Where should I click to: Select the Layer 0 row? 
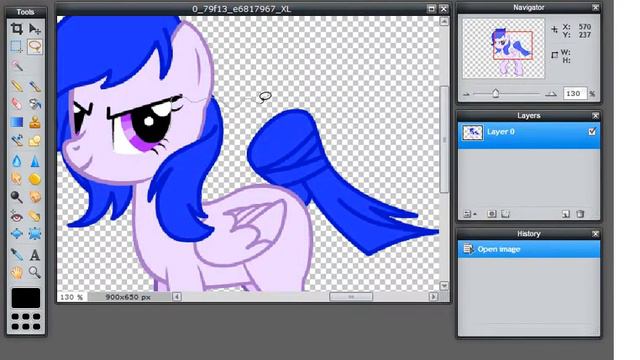(x=529, y=136)
